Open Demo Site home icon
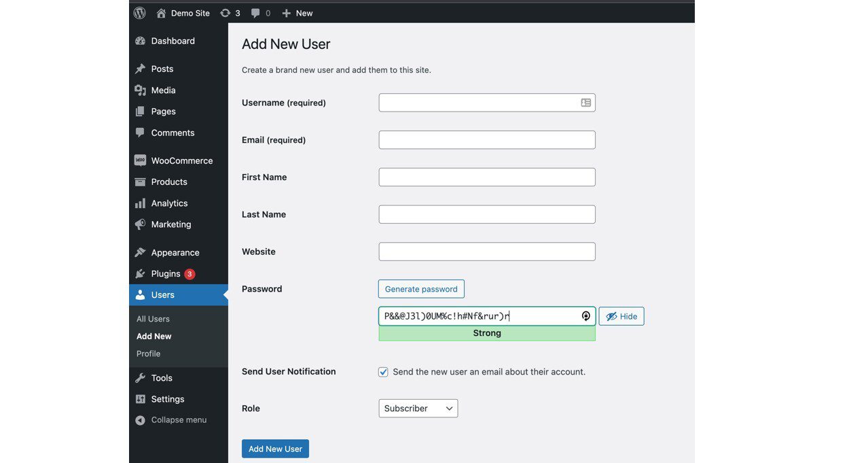This screenshot has height=463, width=868. [161, 13]
